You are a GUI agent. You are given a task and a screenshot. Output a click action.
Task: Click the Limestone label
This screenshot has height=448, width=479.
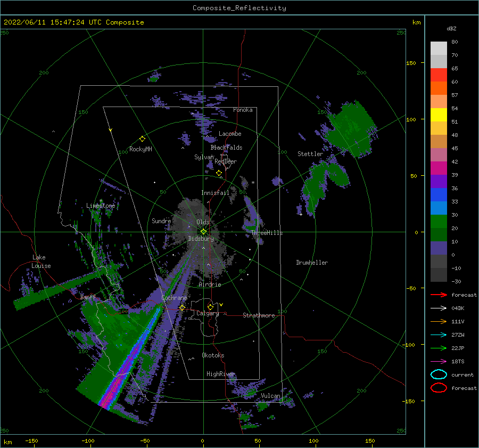tap(101, 206)
